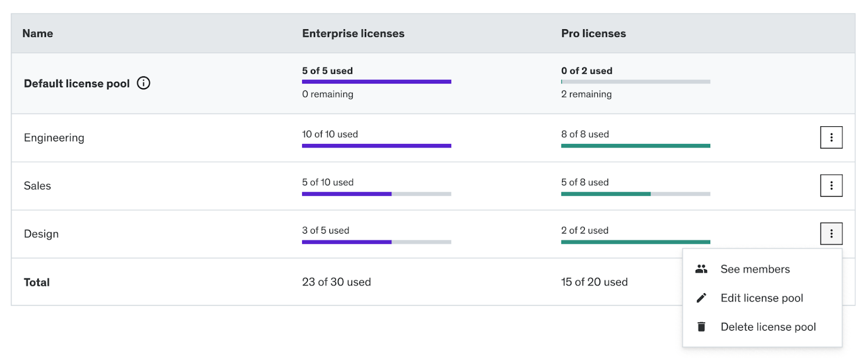Select the Engineering pool name

(x=54, y=138)
